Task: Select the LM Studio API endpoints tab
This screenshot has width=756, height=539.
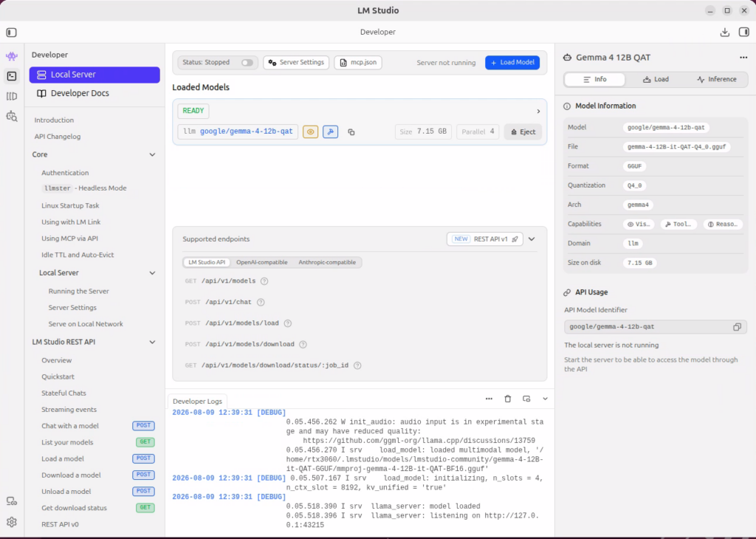Action: (x=207, y=262)
